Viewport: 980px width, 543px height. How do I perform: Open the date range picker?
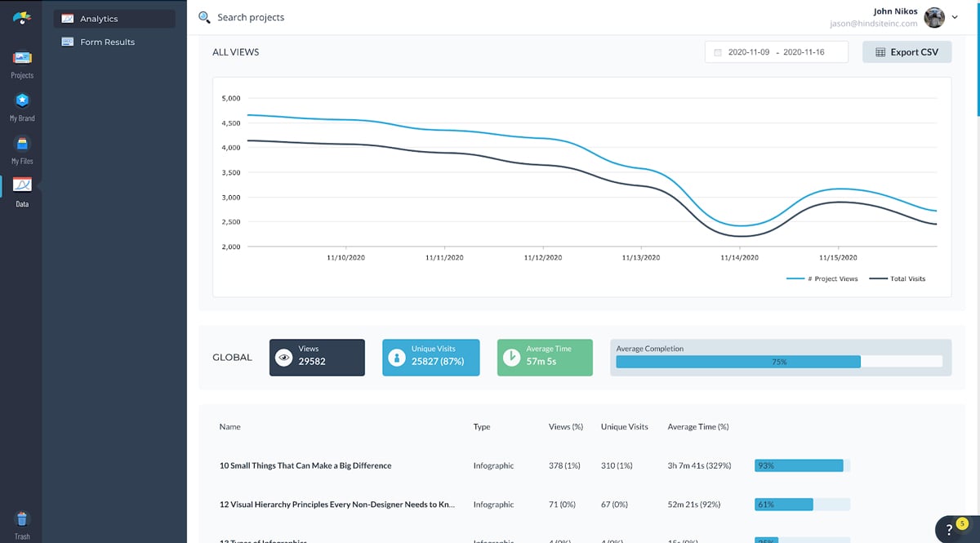click(x=776, y=51)
